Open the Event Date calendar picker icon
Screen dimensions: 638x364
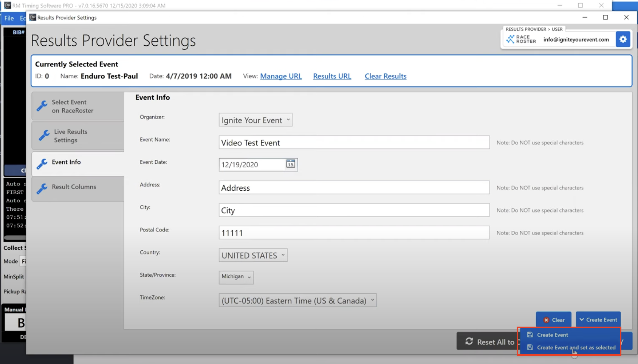290,164
